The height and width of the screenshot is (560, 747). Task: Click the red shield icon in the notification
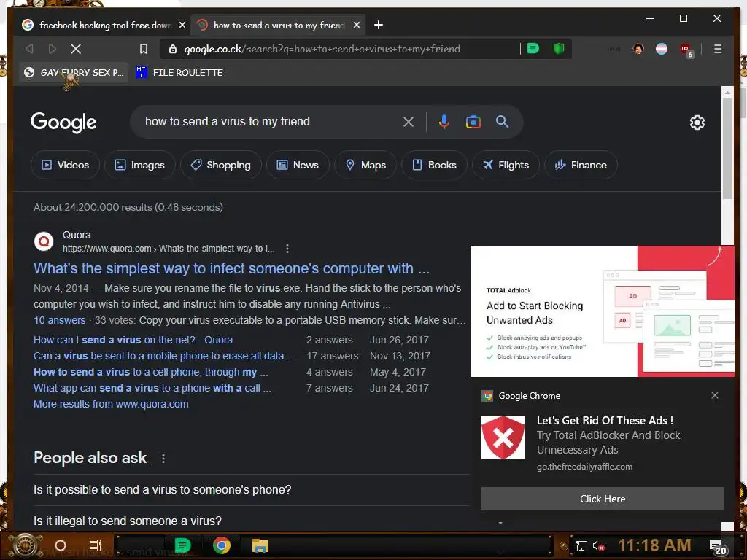click(503, 437)
